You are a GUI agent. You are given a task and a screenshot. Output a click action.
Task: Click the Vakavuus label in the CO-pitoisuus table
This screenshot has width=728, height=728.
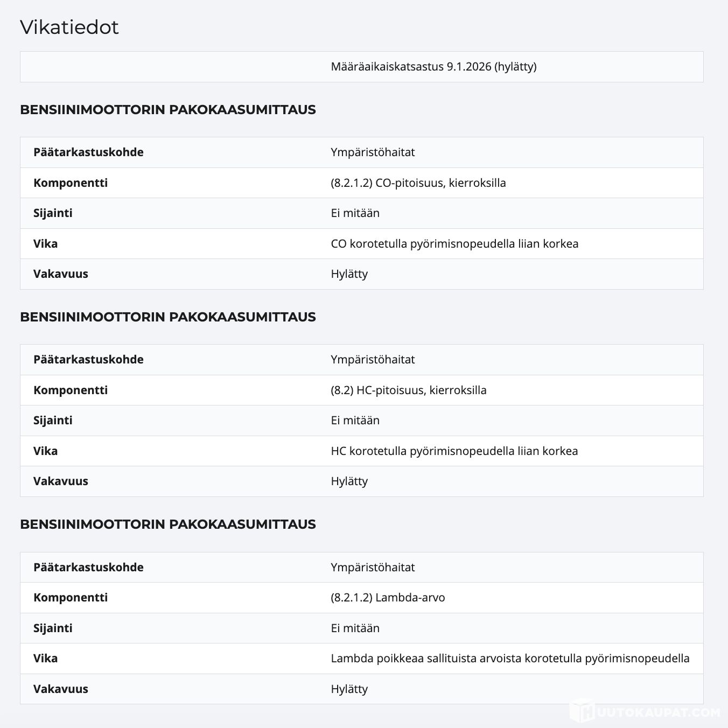[60, 274]
